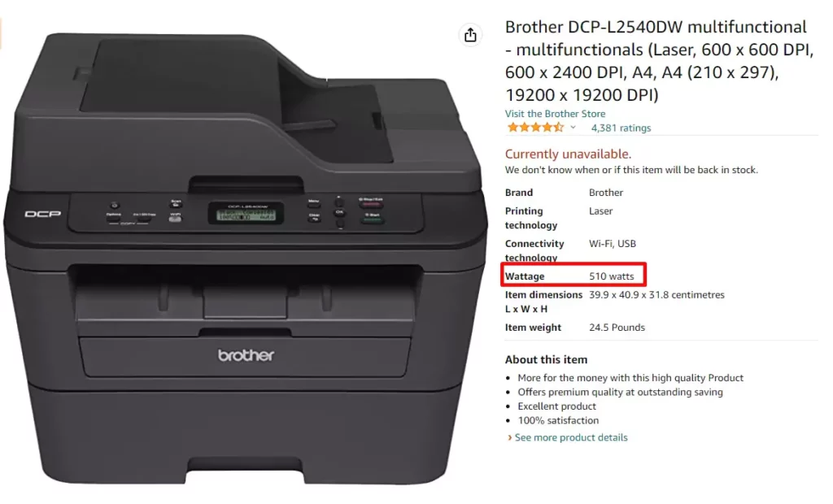
Task: Click the product title Brother DCP-L2540DW
Action: pos(659,60)
